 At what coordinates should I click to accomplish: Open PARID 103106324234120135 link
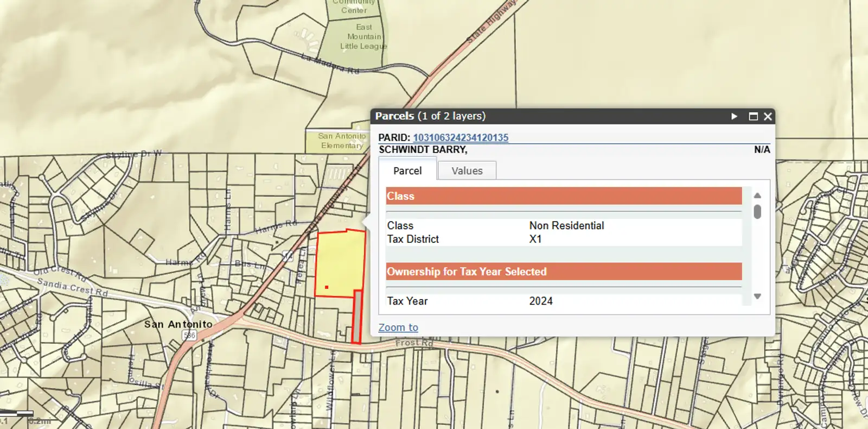click(461, 137)
